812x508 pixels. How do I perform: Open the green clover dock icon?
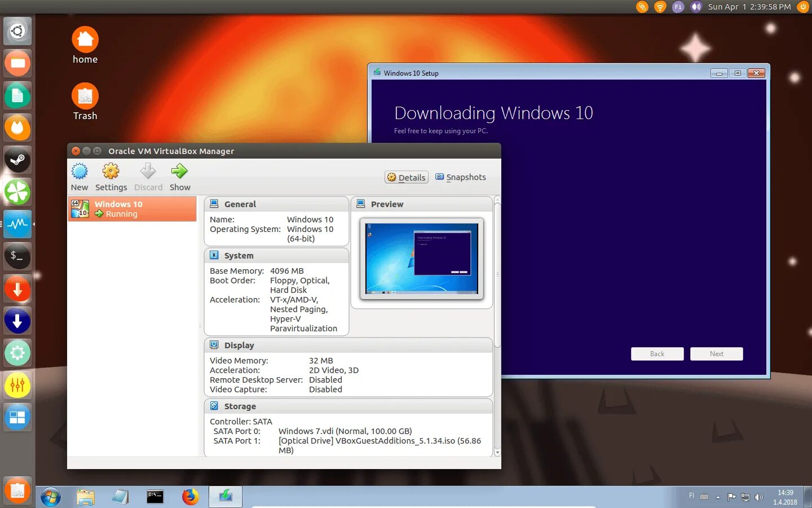(17, 192)
